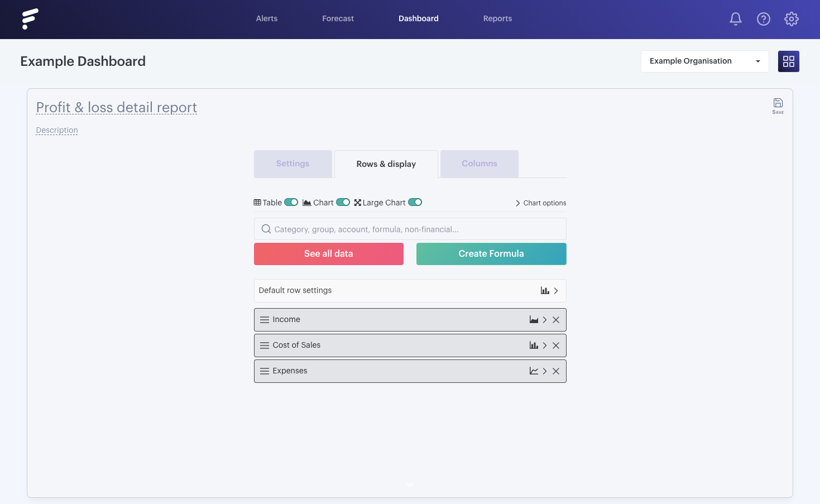Grab the drag handle on Income row
This screenshot has width=820, height=504.
coord(265,320)
